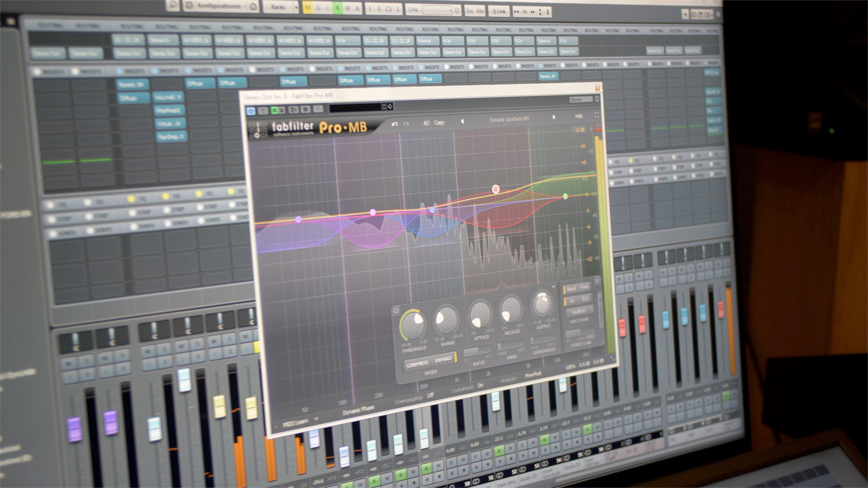
Task: Select the blue mid band handle
Action: click(x=432, y=210)
